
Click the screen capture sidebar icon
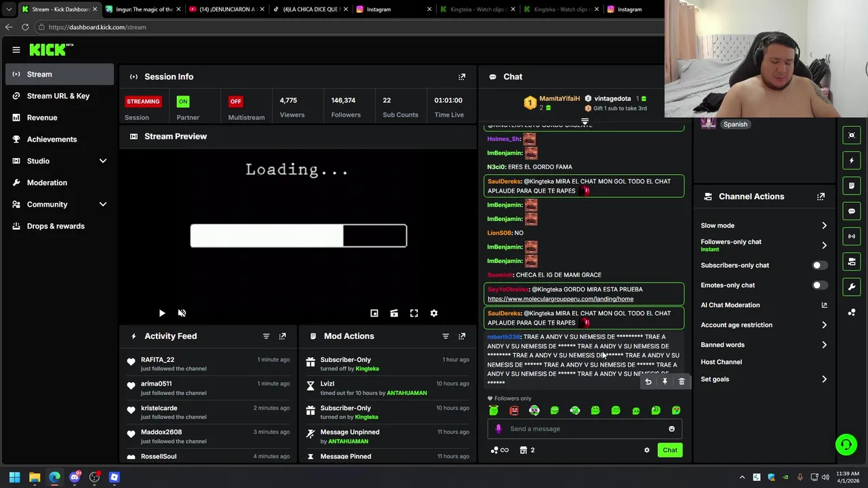pos(852,136)
